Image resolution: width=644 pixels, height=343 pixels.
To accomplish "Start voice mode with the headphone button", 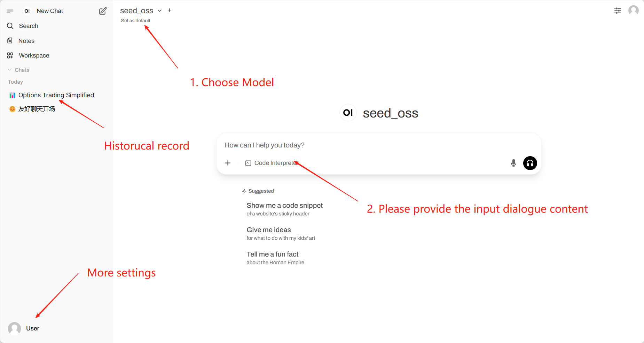I will click(x=530, y=163).
